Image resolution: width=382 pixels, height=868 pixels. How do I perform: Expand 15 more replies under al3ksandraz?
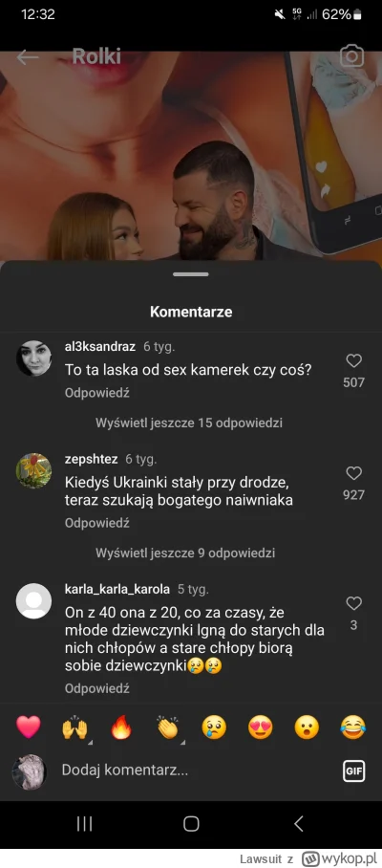tap(189, 423)
